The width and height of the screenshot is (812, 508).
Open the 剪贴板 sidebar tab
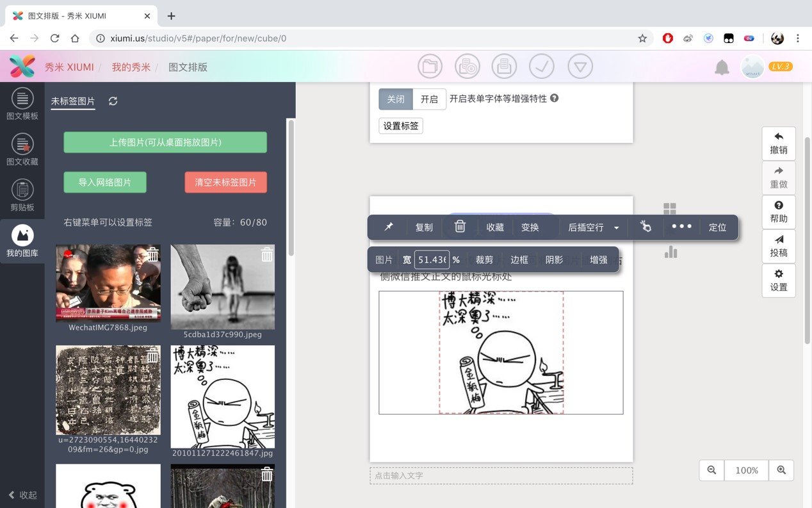[x=22, y=196]
